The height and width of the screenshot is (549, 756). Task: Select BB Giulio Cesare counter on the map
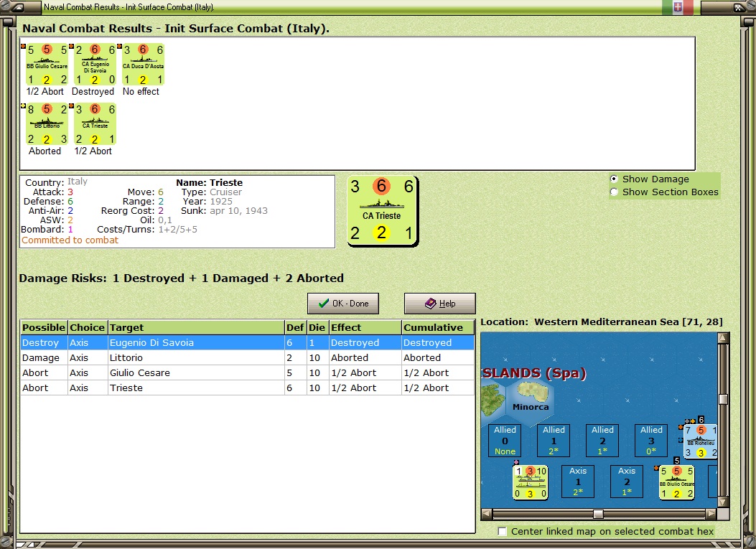point(676,482)
